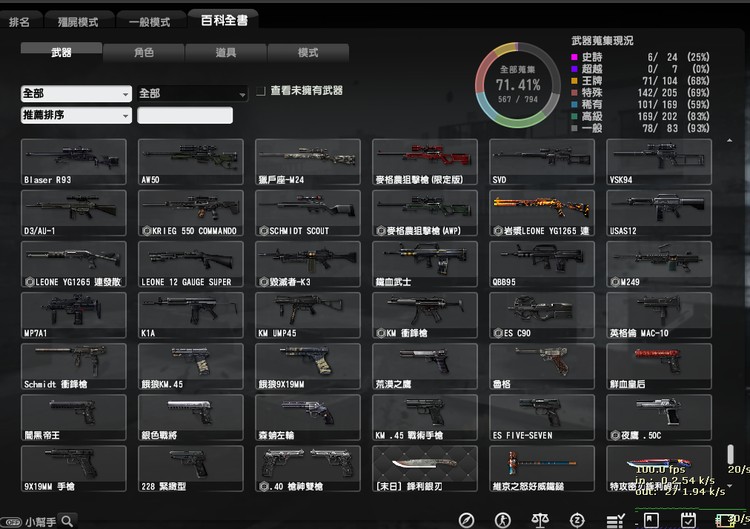Open the 森蚺左輪 revolver card
This screenshot has height=529, width=750.
tap(308, 418)
